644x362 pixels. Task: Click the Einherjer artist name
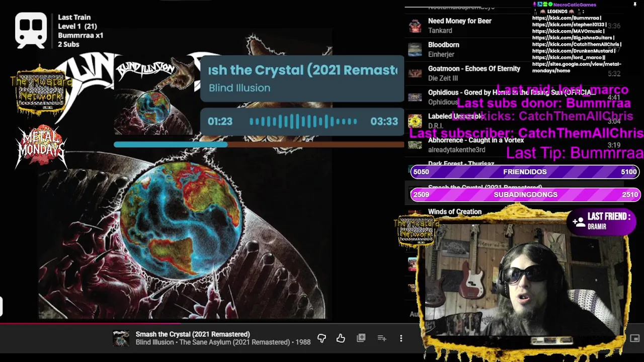441,54
